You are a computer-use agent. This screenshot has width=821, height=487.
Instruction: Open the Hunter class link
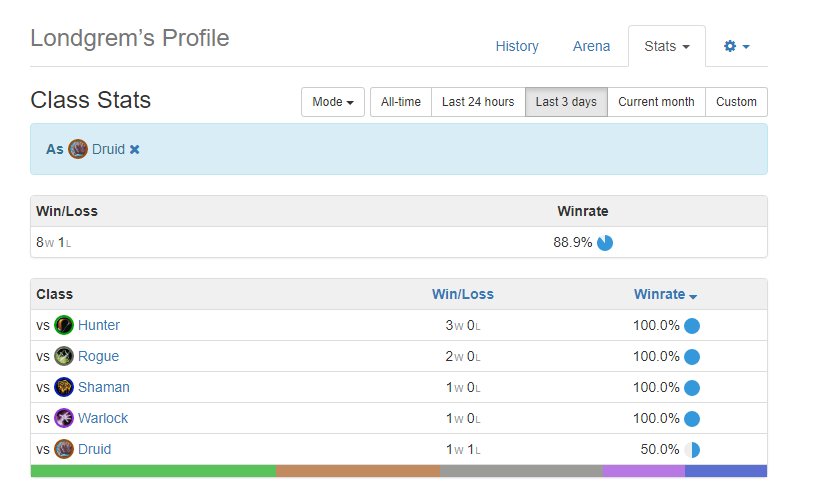(99, 325)
